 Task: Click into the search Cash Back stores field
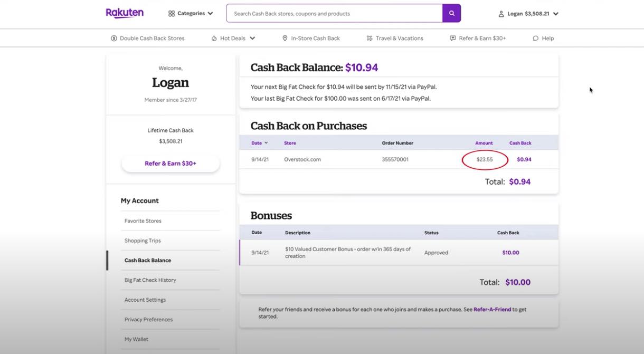click(x=334, y=13)
